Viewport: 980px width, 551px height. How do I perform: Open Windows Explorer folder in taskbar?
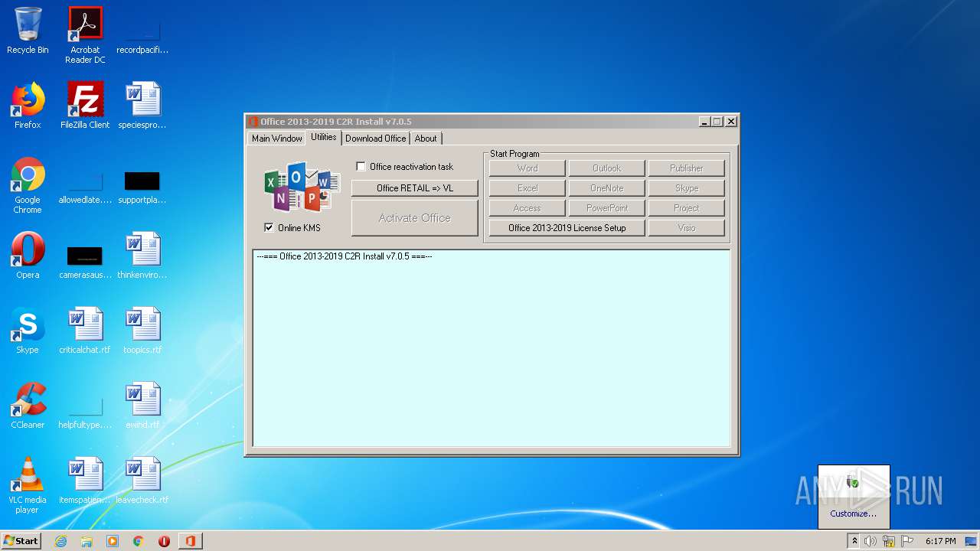87,541
